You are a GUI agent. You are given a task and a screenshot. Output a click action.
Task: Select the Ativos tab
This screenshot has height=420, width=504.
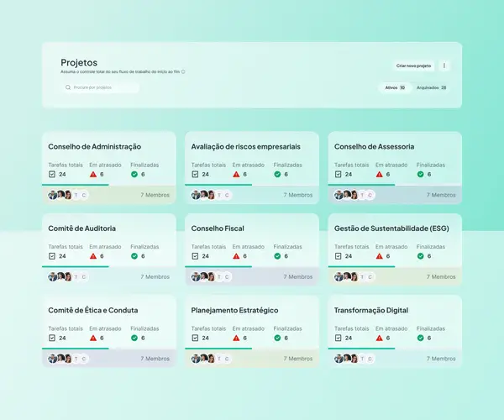tap(395, 87)
